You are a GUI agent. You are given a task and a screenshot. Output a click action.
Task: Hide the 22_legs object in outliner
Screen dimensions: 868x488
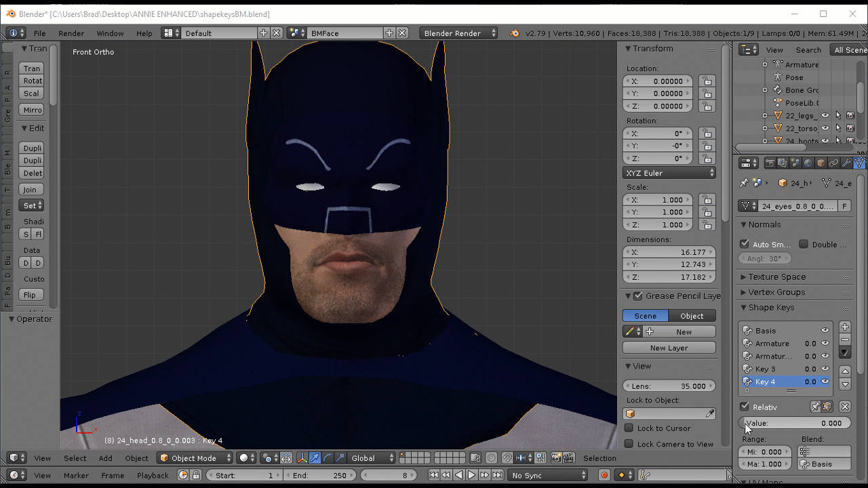[825, 116]
